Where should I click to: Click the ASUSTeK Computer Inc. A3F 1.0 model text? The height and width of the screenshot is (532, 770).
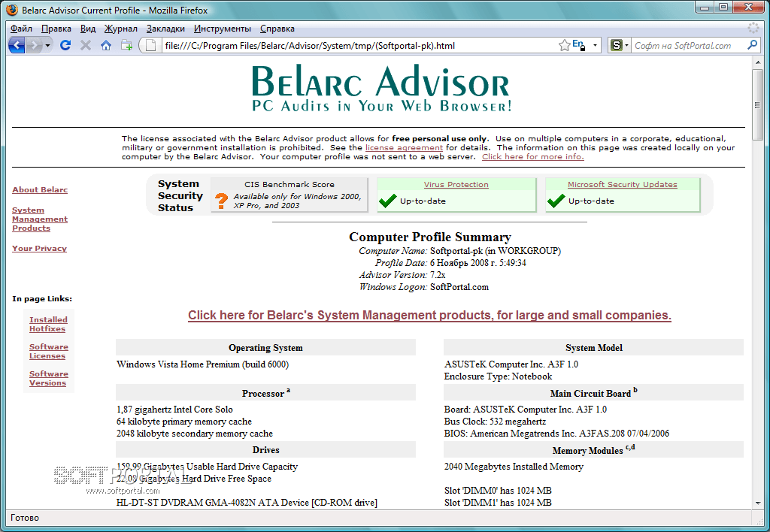coord(511,364)
